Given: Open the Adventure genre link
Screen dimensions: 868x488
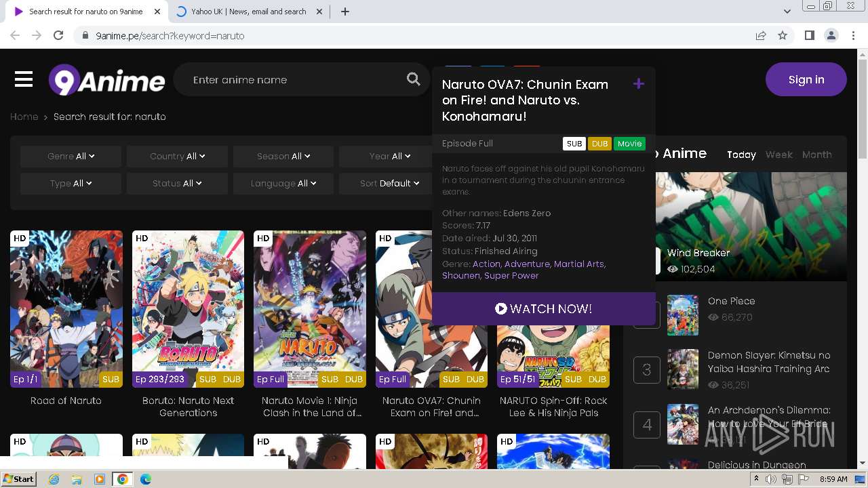Looking at the screenshot, I should 527,264.
